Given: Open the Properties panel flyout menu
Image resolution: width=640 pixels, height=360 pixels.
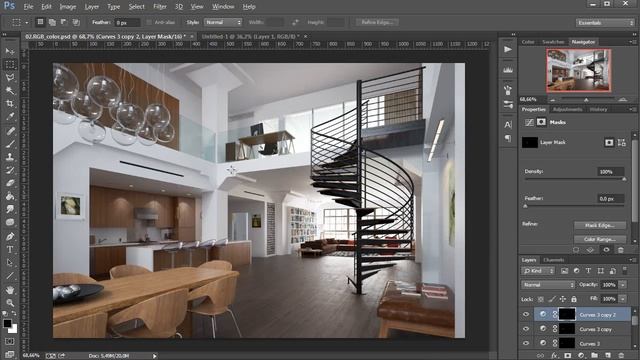Looking at the screenshot, I should (x=633, y=109).
